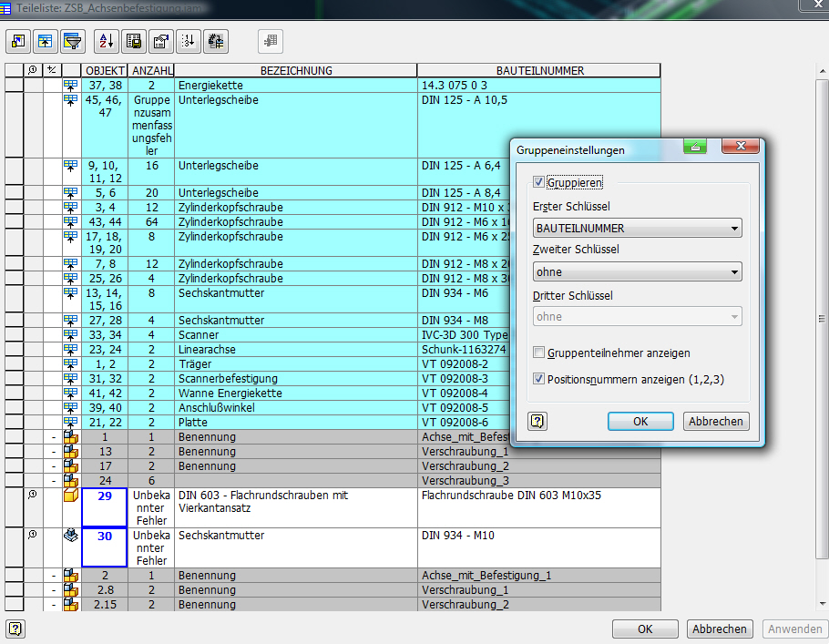This screenshot has height=644, width=829.
Task: Select object number cell 29
Action: [105, 507]
